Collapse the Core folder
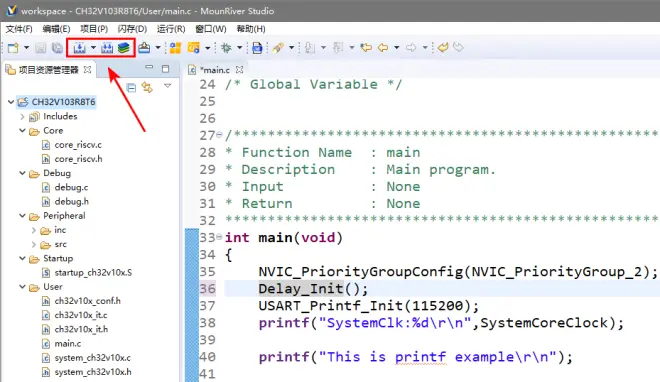This screenshot has width=660, height=382. [x=22, y=130]
